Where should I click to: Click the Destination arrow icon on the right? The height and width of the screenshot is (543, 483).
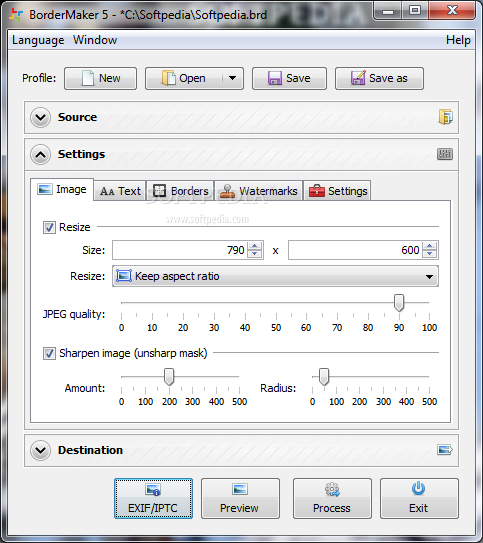pos(445,450)
